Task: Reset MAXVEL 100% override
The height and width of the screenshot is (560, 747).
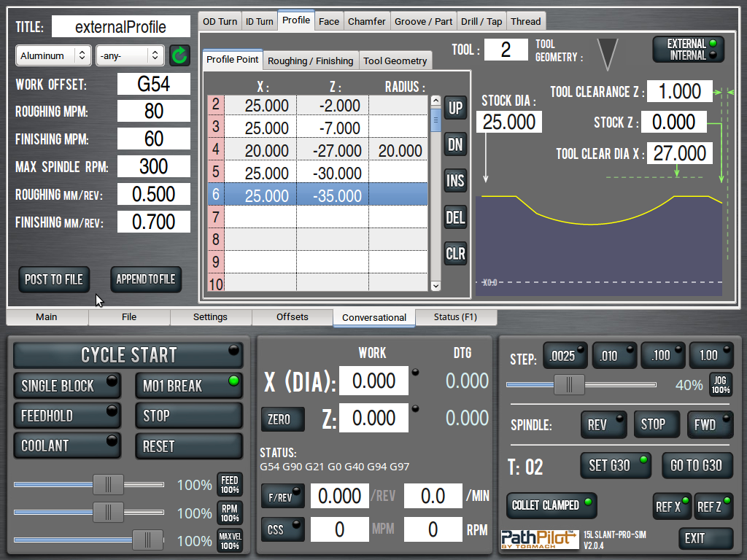Action: [230, 541]
